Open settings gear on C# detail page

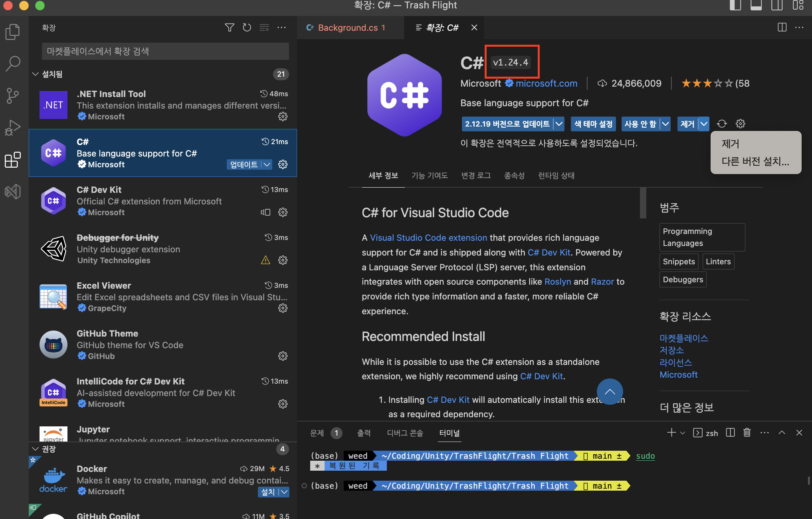pos(741,124)
